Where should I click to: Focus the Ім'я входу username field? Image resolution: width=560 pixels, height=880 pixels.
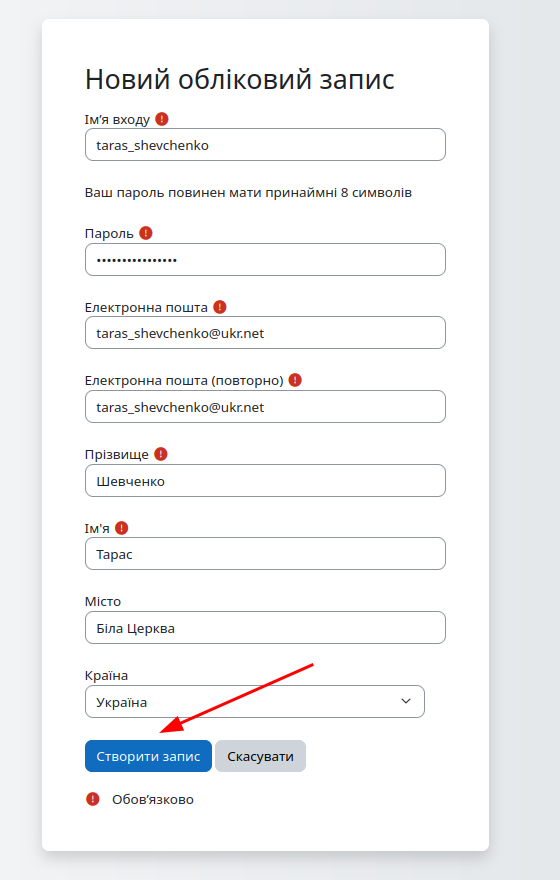click(265, 145)
